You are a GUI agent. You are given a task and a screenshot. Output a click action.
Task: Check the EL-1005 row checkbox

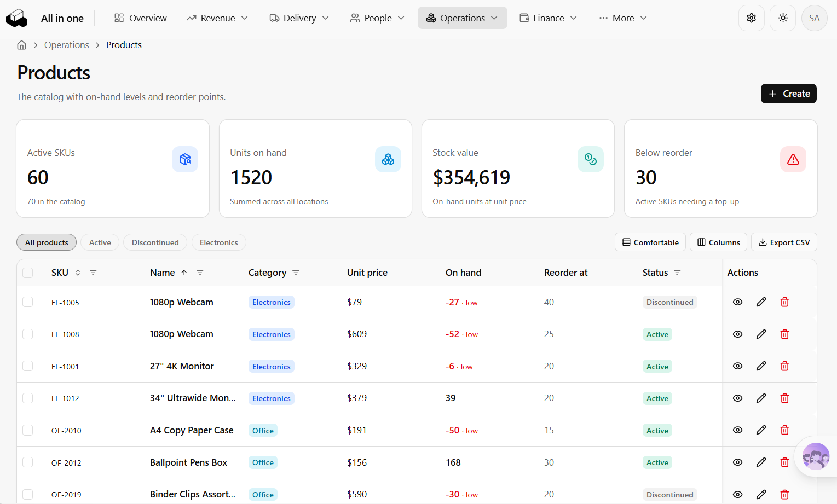(x=28, y=302)
